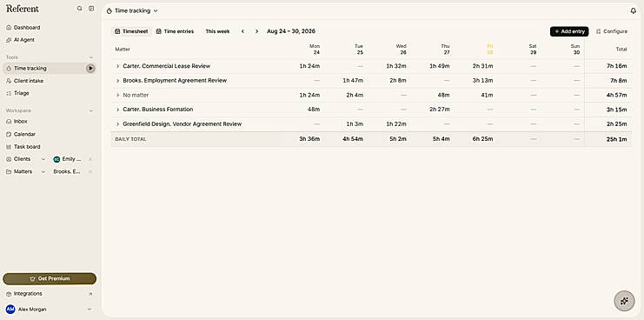Open notifications bell

click(633, 11)
